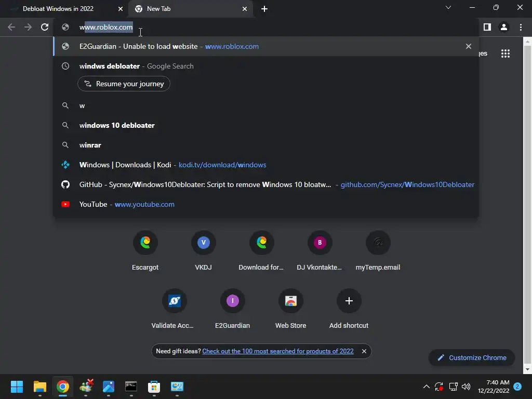
Task: Open the Escargot shortcut
Action: point(145,251)
